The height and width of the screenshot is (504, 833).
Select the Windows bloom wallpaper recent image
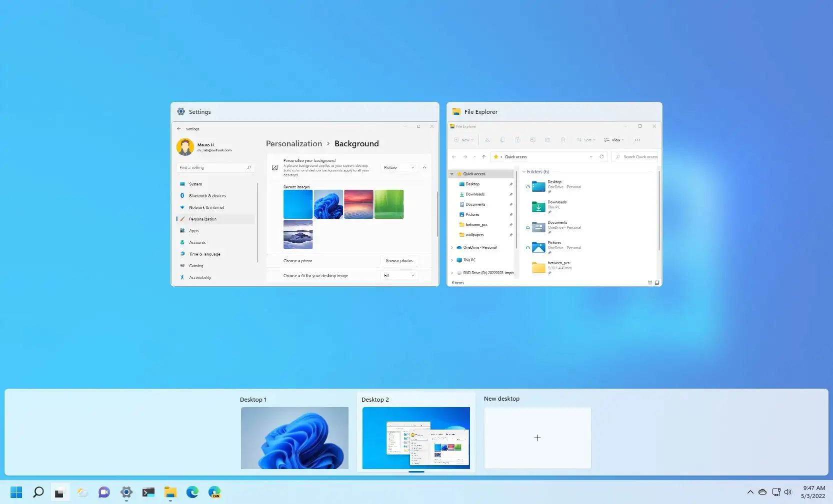coord(328,204)
